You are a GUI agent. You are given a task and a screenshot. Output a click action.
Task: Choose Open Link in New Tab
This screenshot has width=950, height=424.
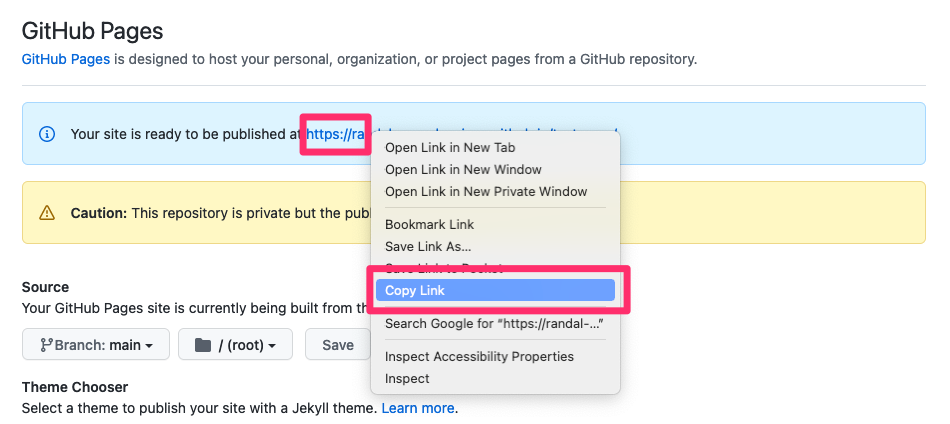pos(449,148)
